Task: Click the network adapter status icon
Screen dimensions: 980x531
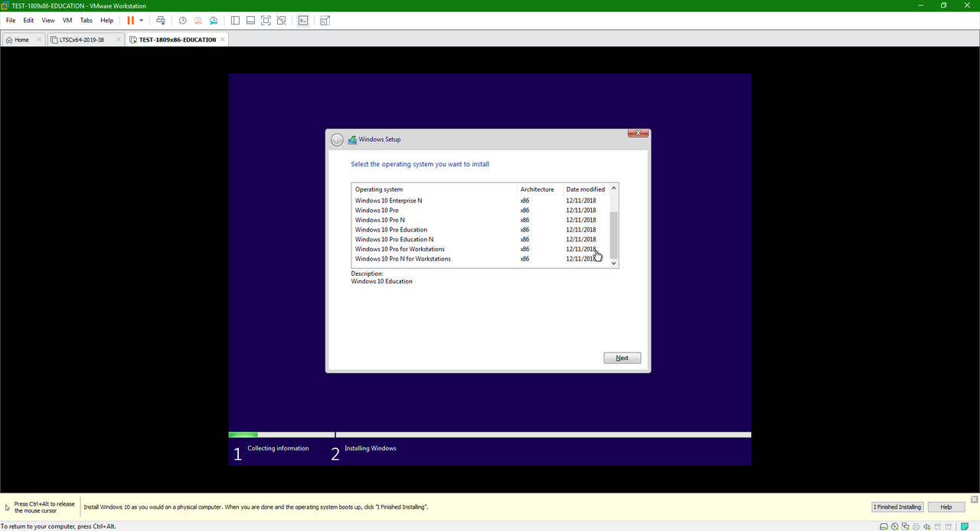Action: click(x=906, y=526)
